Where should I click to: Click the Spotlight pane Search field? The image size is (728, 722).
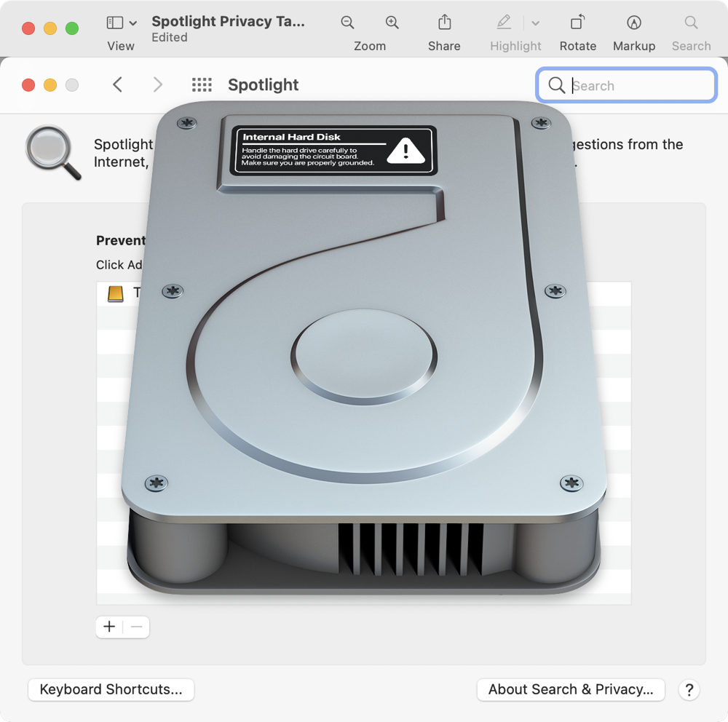click(x=633, y=86)
